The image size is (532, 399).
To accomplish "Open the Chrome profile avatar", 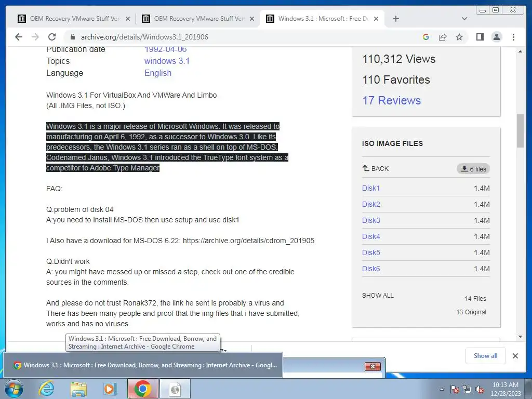I will point(496,37).
